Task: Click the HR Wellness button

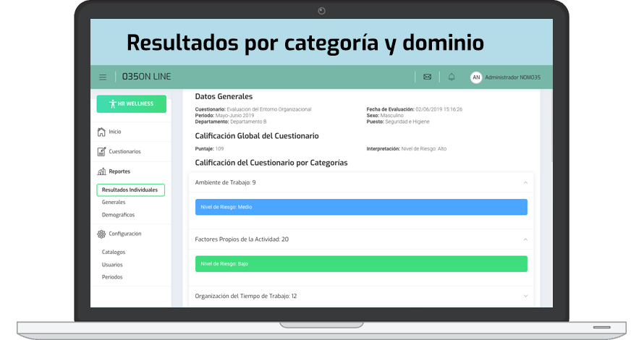Action: 132,104
